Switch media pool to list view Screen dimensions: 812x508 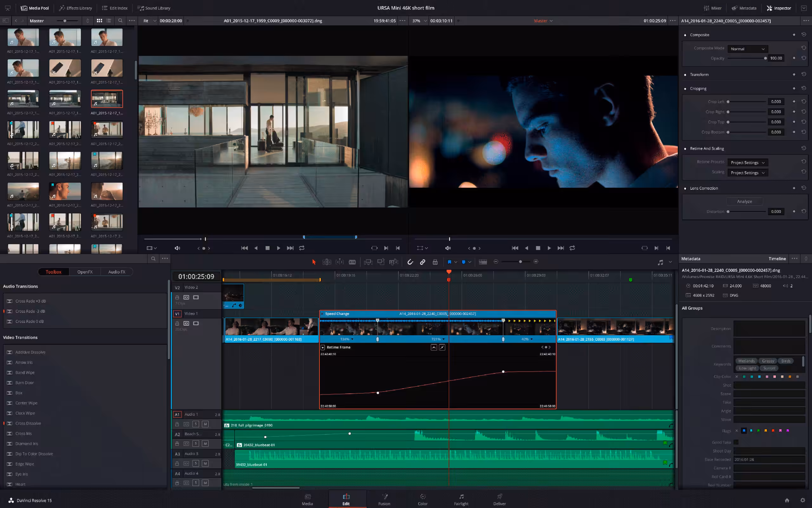[x=108, y=21]
